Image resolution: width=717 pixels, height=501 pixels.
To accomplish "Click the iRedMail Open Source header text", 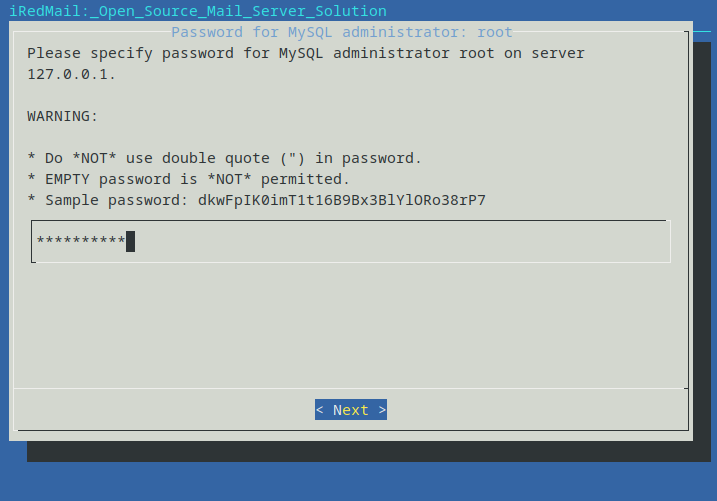I will [x=198, y=11].
